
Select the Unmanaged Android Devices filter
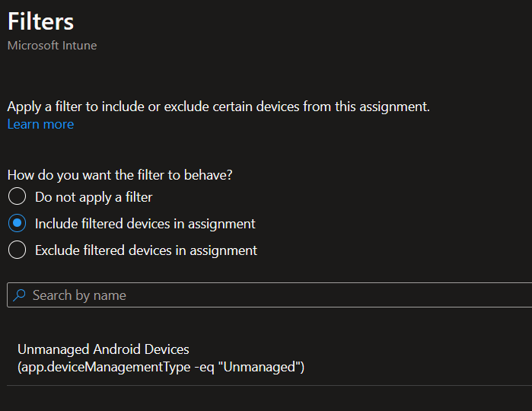(104, 350)
